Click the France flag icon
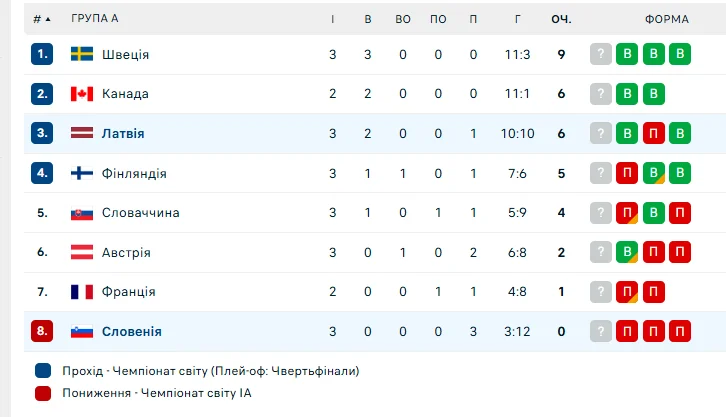This screenshot has height=417, width=726. click(82, 292)
